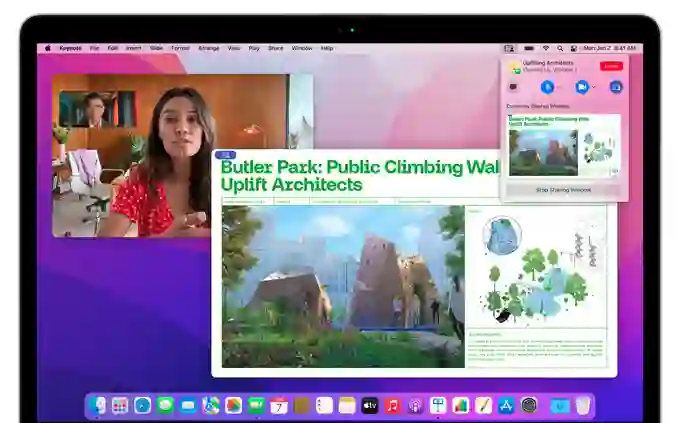The height and width of the screenshot is (423, 679).
Task: Open the Apple menu
Action: coord(47,48)
